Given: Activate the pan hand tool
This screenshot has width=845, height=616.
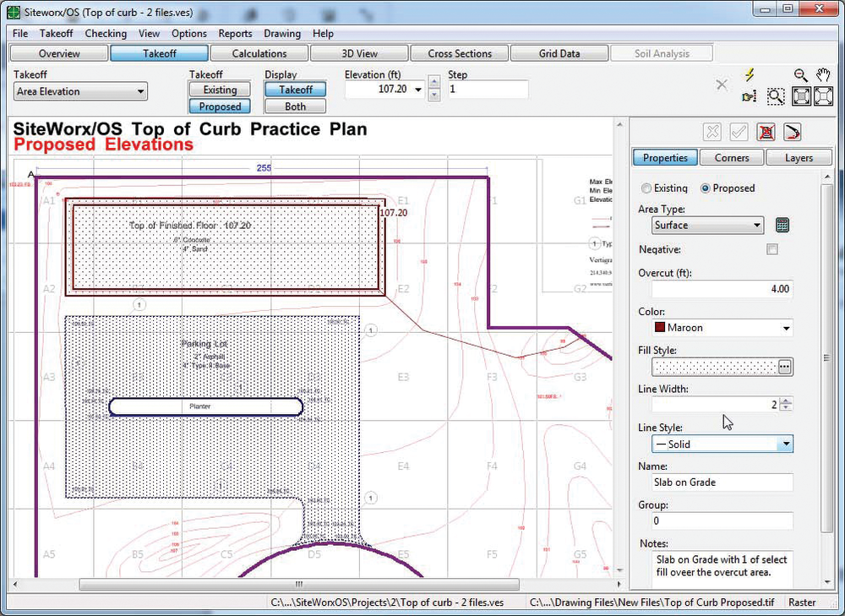Looking at the screenshot, I should [x=823, y=75].
